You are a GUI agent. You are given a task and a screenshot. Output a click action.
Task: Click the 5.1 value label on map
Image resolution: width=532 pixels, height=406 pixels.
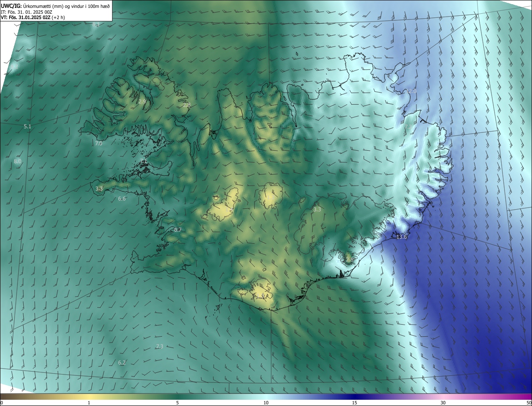coord(27,126)
